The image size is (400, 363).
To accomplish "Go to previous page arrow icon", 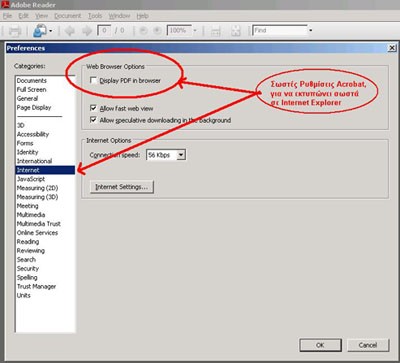I will click(x=70, y=31).
